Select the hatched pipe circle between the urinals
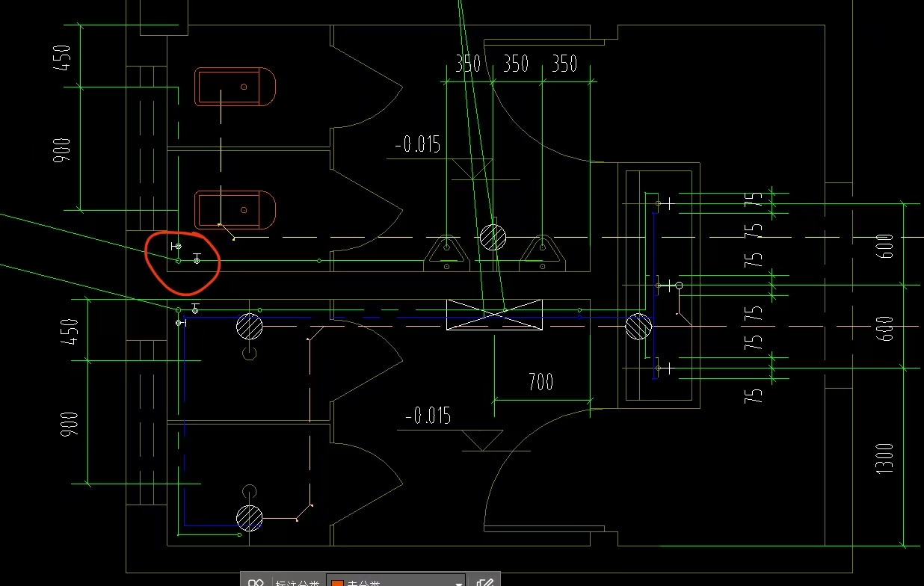 [x=493, y=237]
